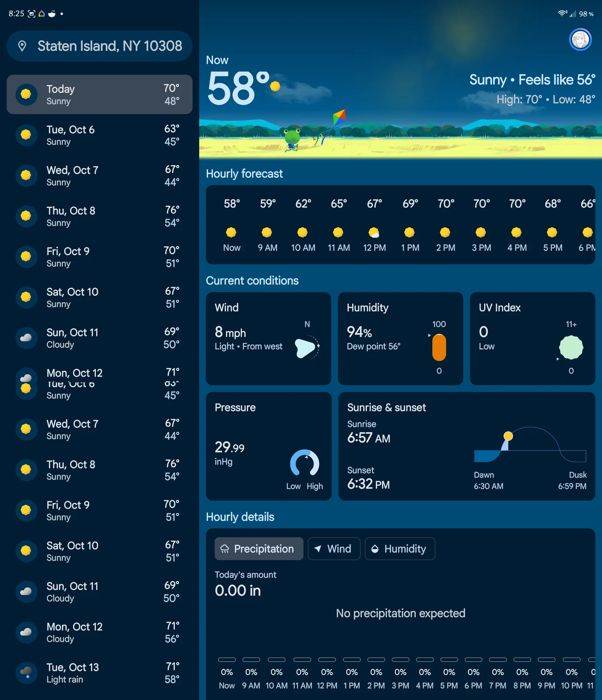Screen dimensions: 602x700
Task: Select the Today forecast row
Action: point(100,94)
